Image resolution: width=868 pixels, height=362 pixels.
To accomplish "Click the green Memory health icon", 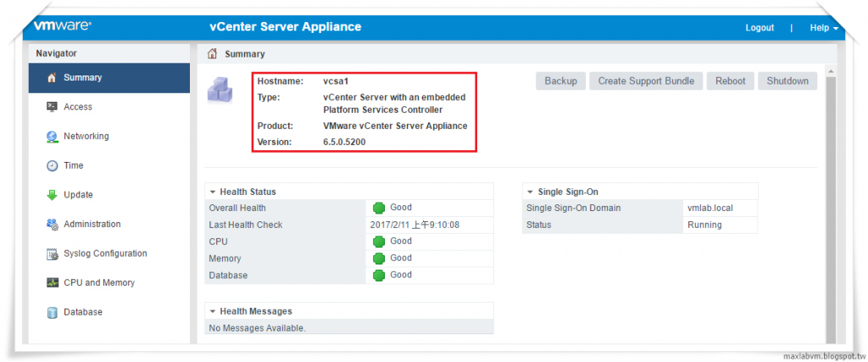I will [x=379, y=258].
